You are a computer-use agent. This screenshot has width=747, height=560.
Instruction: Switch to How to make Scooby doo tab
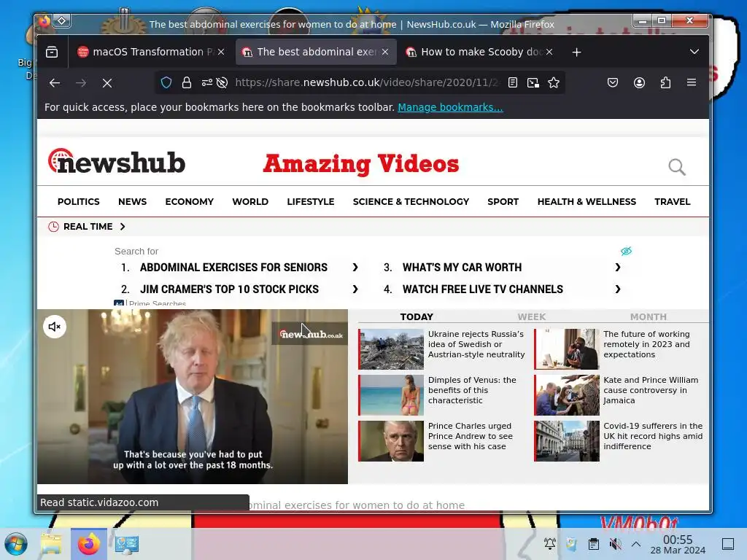tap(479, 52)
